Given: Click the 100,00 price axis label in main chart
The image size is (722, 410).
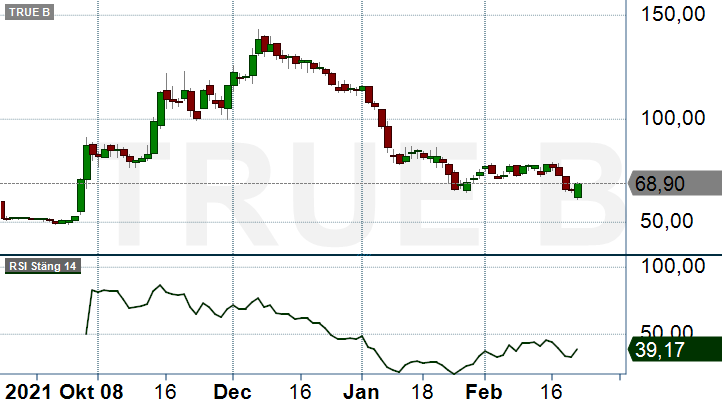Looking at the screenshot, I should point(673,118).
